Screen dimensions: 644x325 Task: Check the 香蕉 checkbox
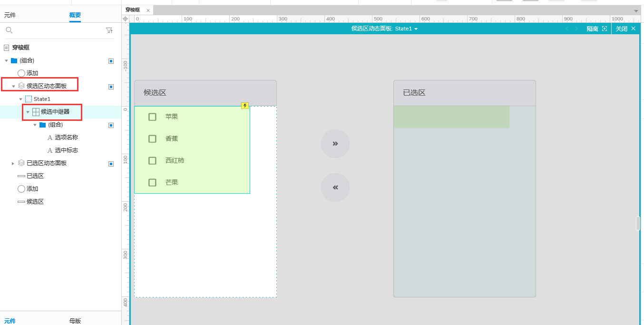152,139
